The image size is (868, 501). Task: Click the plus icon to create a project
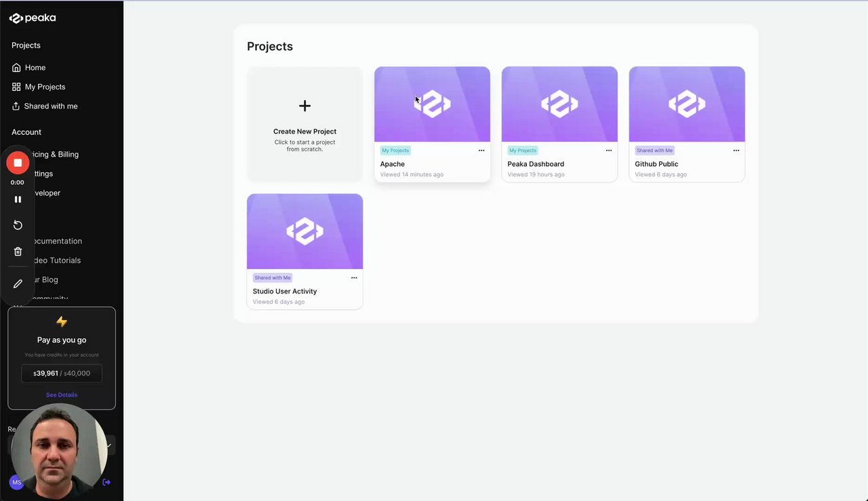tap(304, 106)
